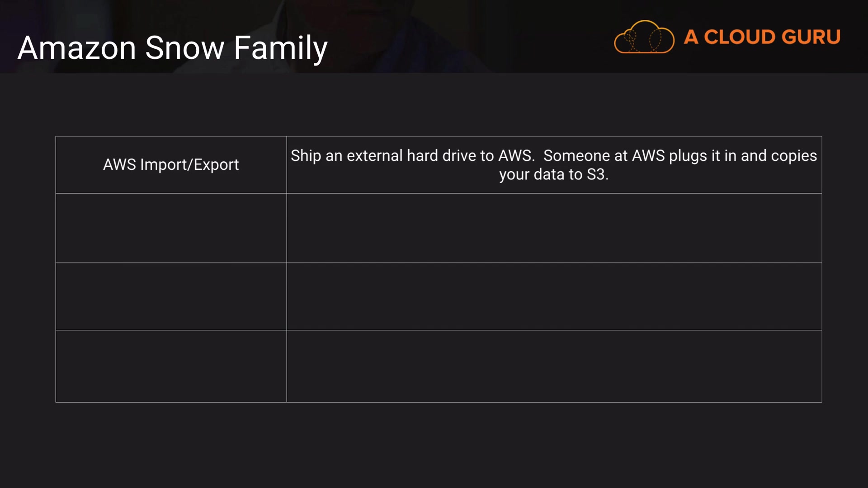Click the word 'Family' in the title

pyautogui.click(x=280, y=48)
